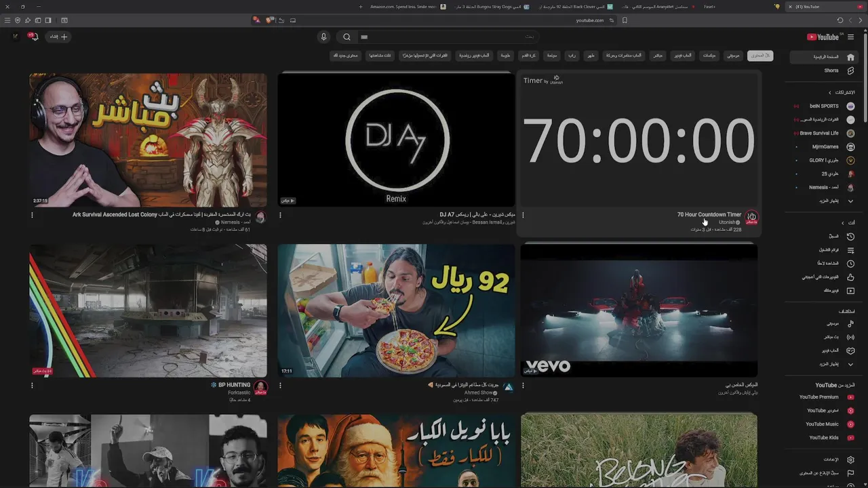Play the 70:00:00 countdown timer thumbnail
Viewport: 868px width, 488px height.
[x=639, y=139]
